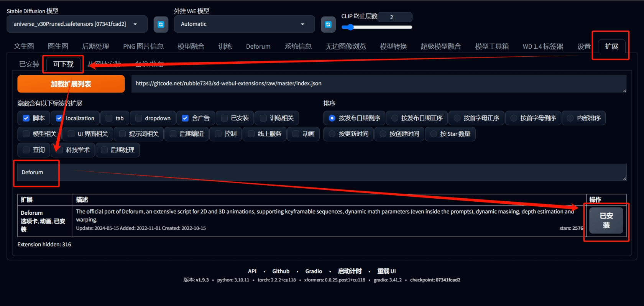Check the 线上服务 tag filter
644x306 pixels.
[251, 134]
